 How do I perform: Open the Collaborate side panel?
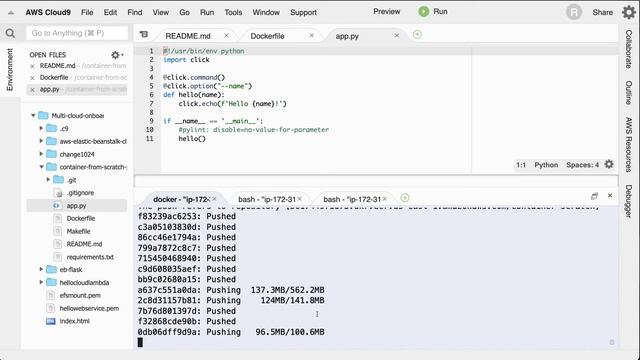click(629, 49)
